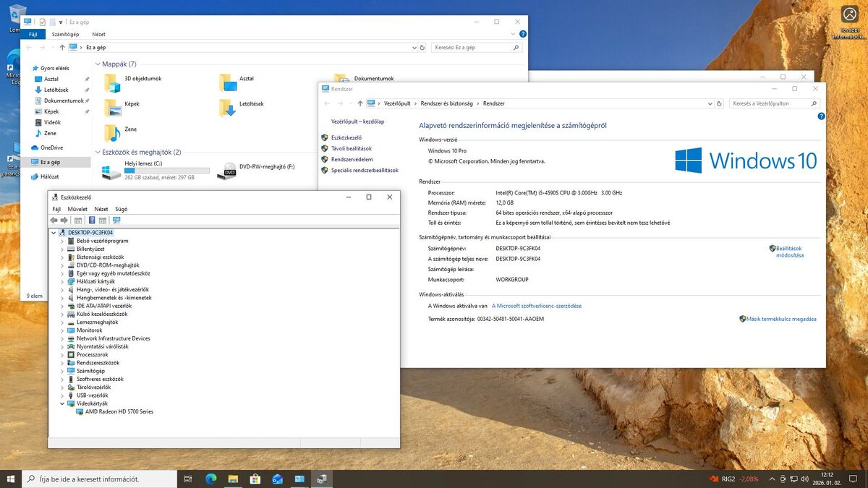Expand the Tárolóvezérlők node
Screen dimensions: 868x488
coord(62,388)
